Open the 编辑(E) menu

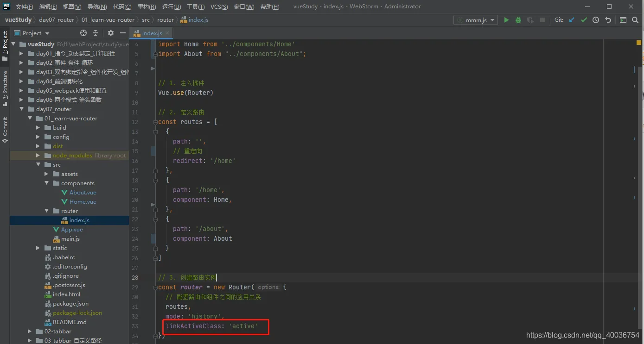[48, 6]
